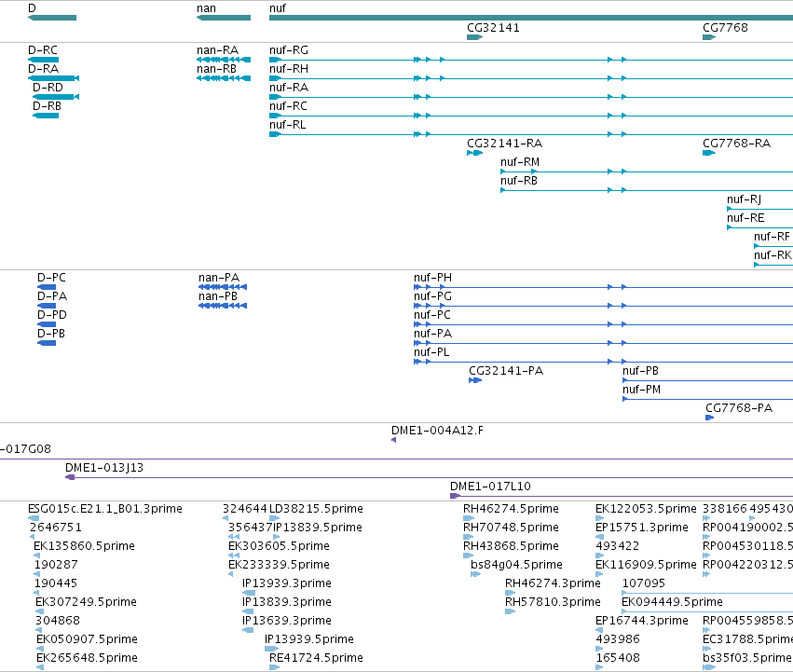Click the nuf-PH protein label

click(x=433, y=278)
